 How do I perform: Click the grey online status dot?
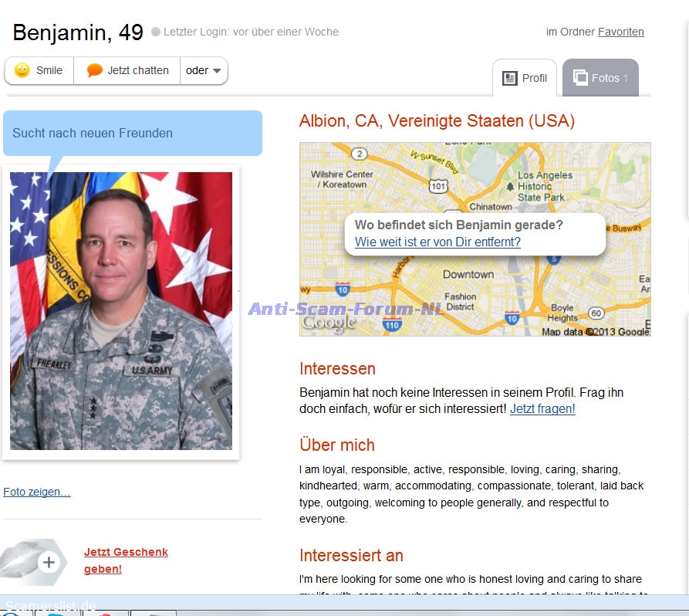point(156,32)
